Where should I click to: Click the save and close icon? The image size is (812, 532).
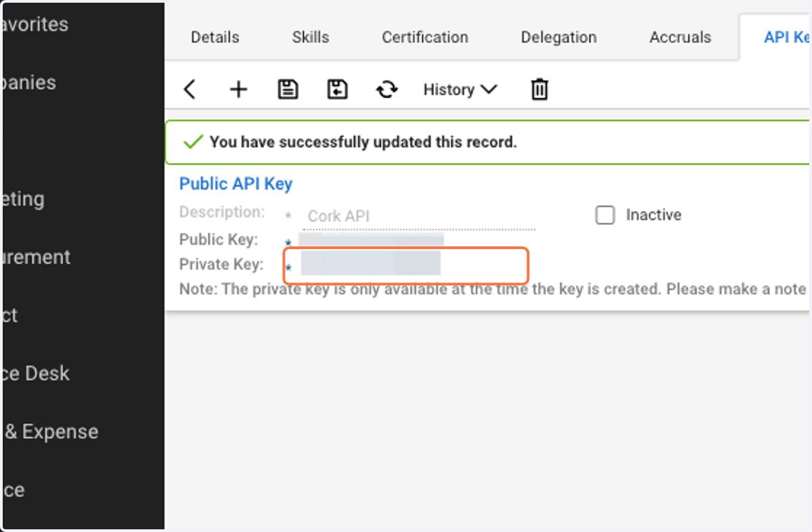tap(337, 89)
